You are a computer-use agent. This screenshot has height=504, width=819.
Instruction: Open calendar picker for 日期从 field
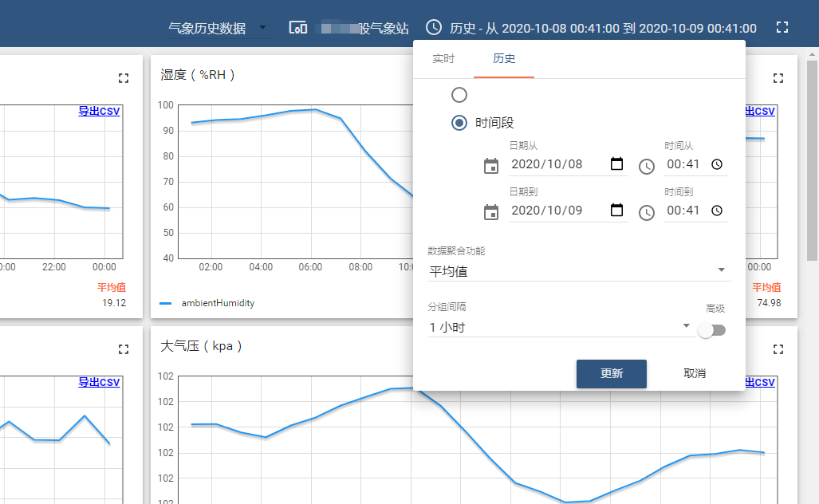point(616,164)
